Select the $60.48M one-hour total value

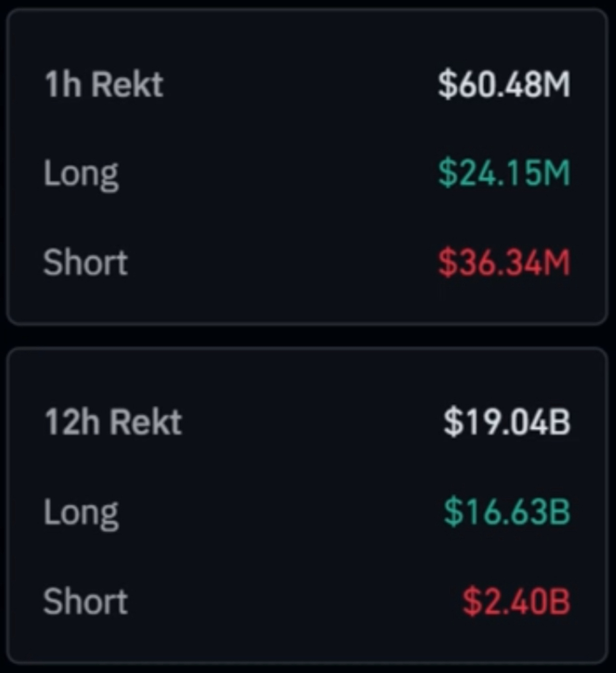point(504,85)
